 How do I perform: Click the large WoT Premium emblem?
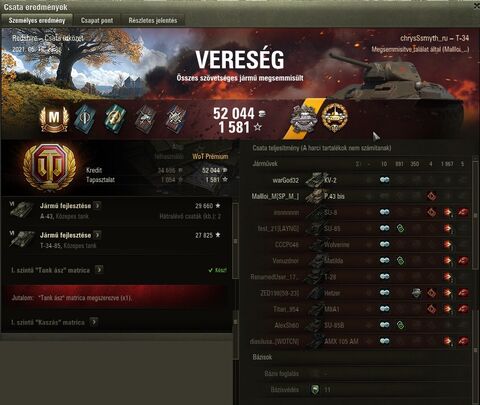(50, 167)
